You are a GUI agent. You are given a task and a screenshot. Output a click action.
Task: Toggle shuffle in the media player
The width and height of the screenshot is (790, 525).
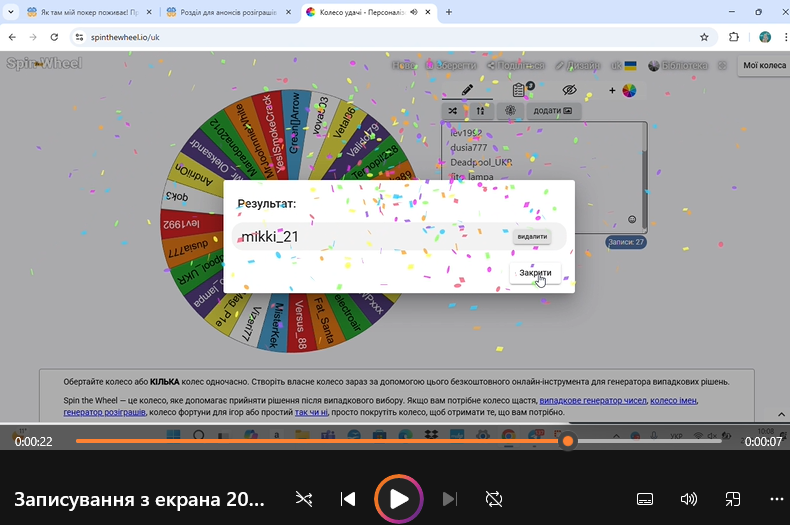(304, 499)
